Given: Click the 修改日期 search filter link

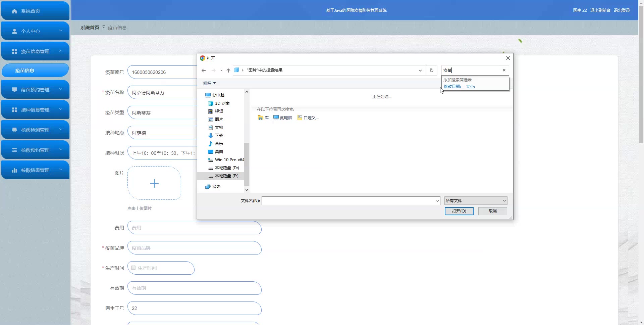Looking at the screenshot, I should click(x=452, y=87).
